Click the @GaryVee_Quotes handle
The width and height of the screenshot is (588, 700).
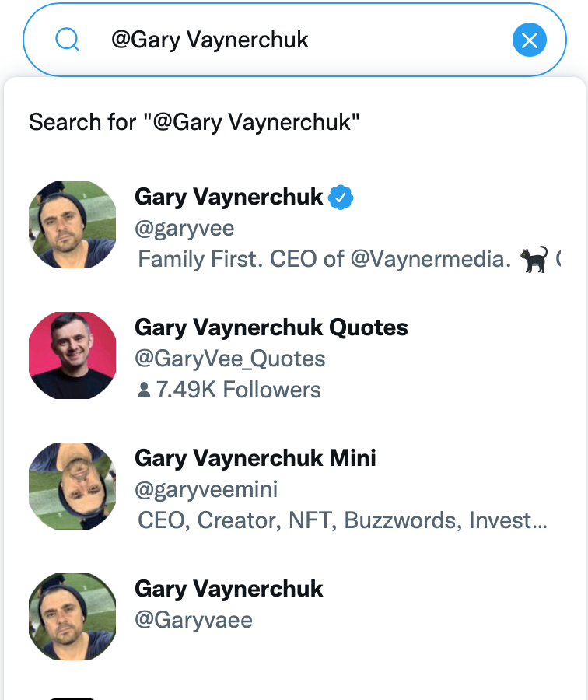(230, 359)
